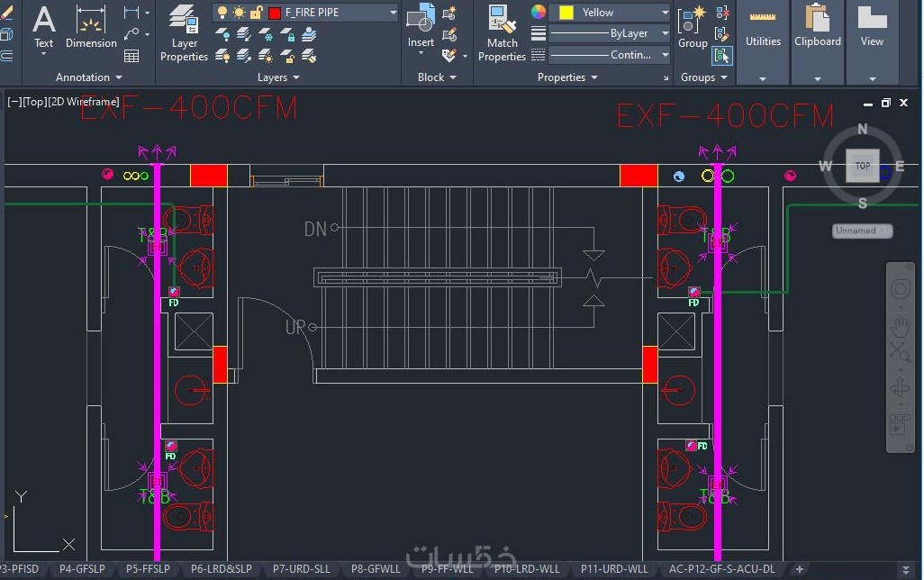Select the Dimension tool

point(91,28)
